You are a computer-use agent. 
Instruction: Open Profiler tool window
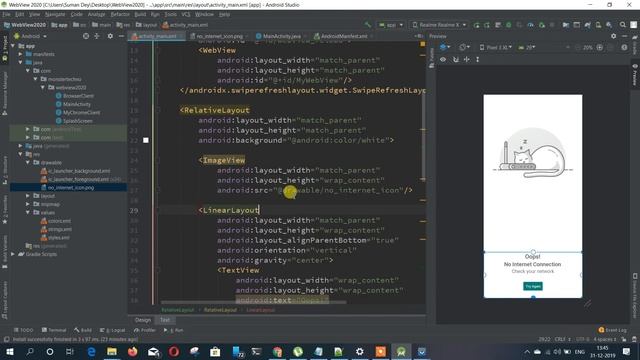[144, 330]
